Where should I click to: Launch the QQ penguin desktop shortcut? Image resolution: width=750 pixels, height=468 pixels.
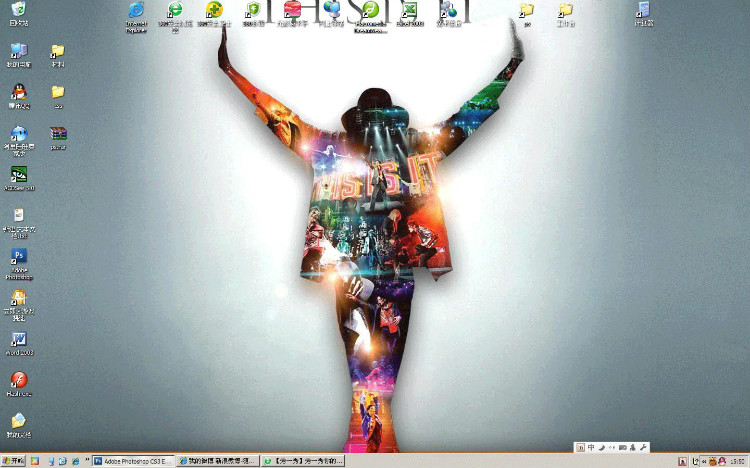click(x=19, y=96)
